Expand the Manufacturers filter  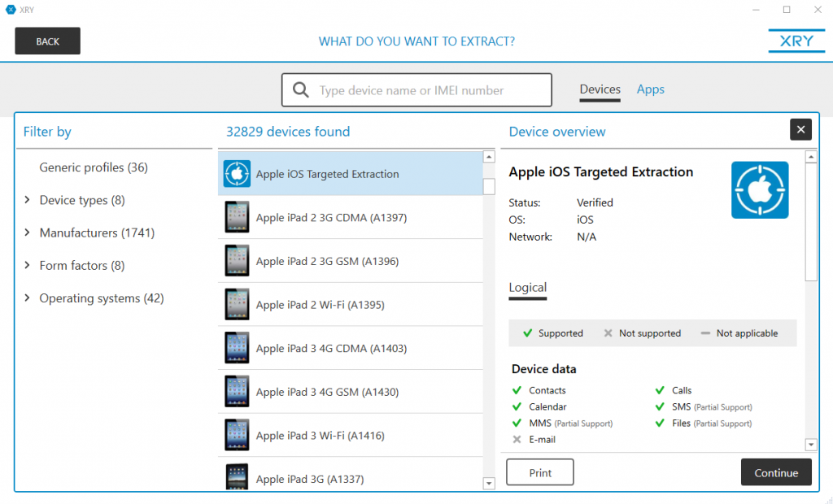click(27, 232)
